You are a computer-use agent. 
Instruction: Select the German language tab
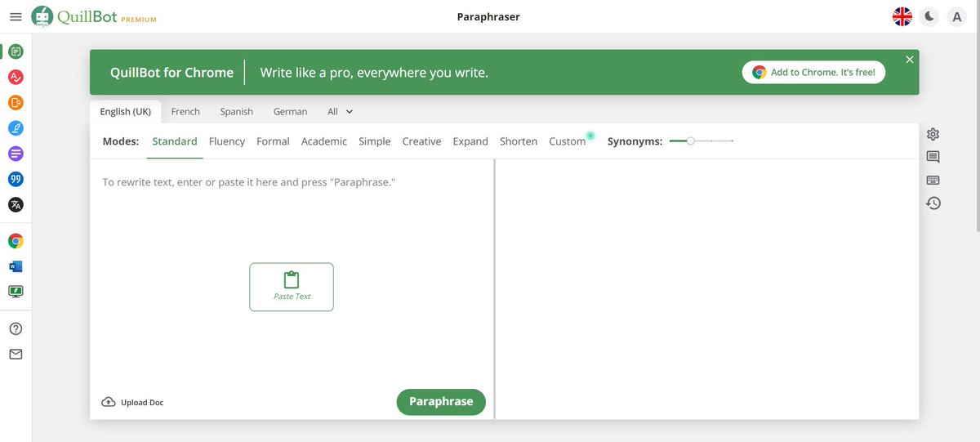[291, 111]
